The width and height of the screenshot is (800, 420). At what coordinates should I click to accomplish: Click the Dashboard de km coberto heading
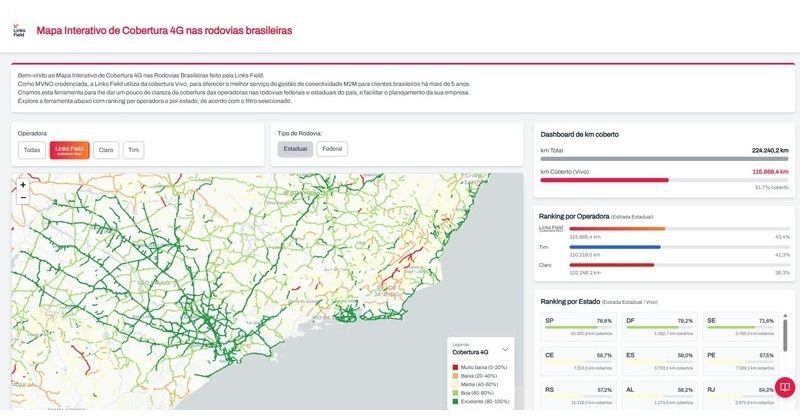pos(580,135)
